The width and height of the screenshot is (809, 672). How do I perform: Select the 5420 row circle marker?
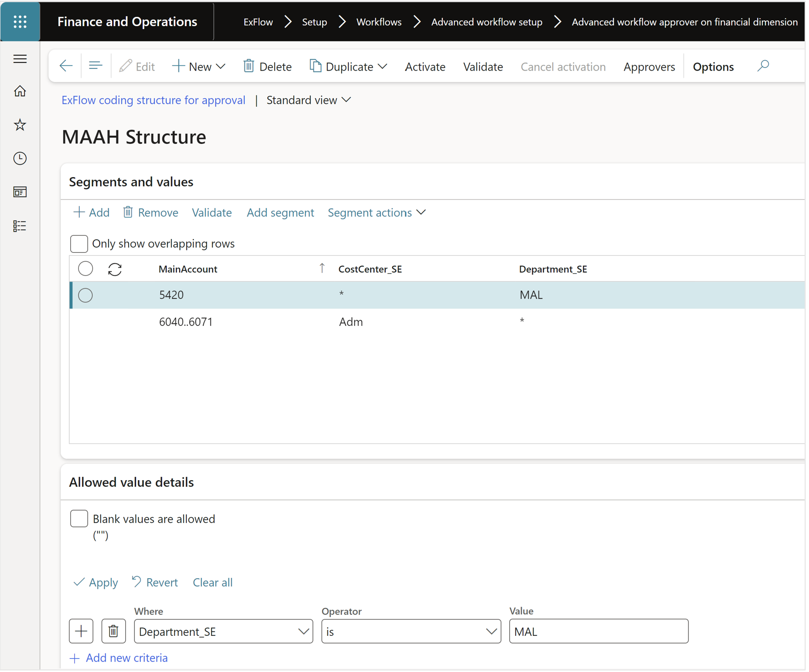click(x=86, y=295)
